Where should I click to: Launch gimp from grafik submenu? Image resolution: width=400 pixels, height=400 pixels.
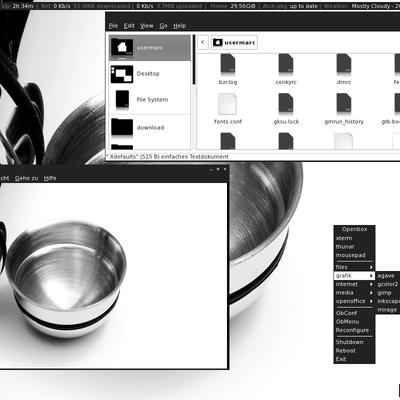(388, 293)
